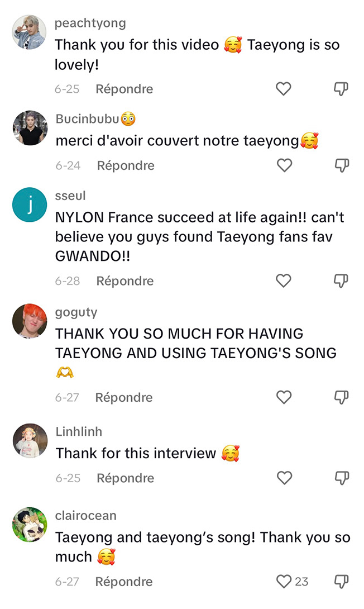The height and width of the screenshot is (609, 364).
Task: Reply to goguty's comment
Action: pos(124,397)
